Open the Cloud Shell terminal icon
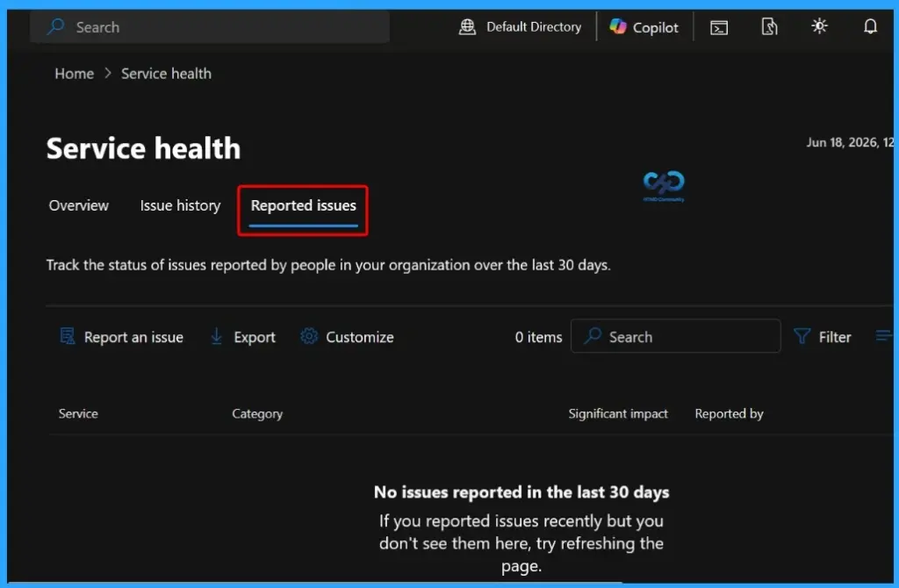 [719, 27]
